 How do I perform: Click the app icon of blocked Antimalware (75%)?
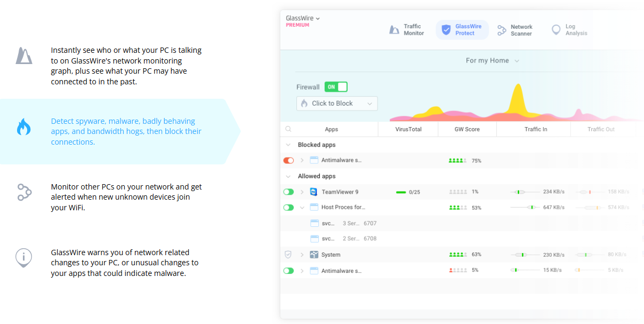tap(314, 160)
